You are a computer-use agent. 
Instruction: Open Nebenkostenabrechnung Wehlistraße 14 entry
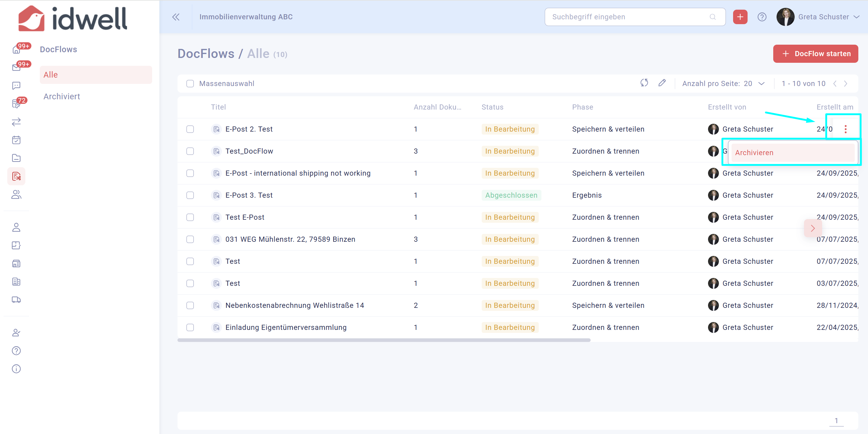coord(295,305)
